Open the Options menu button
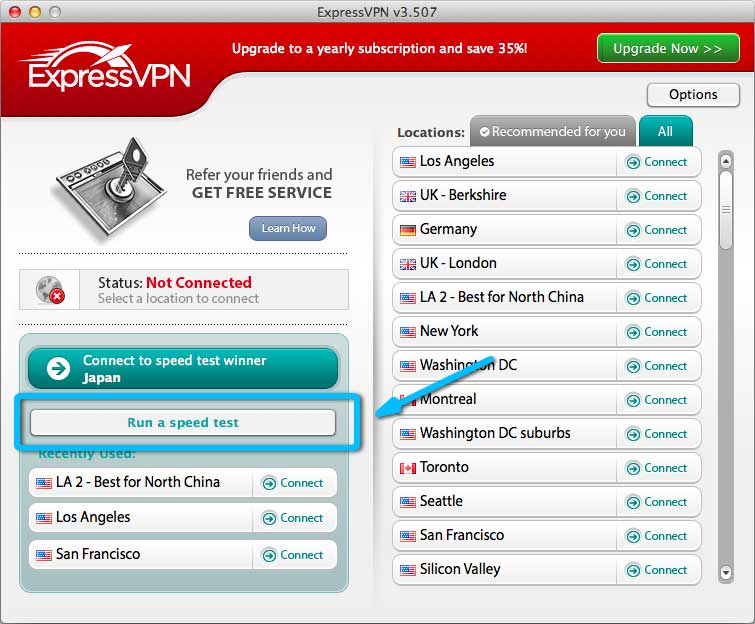755x624 pixels. 693,95
